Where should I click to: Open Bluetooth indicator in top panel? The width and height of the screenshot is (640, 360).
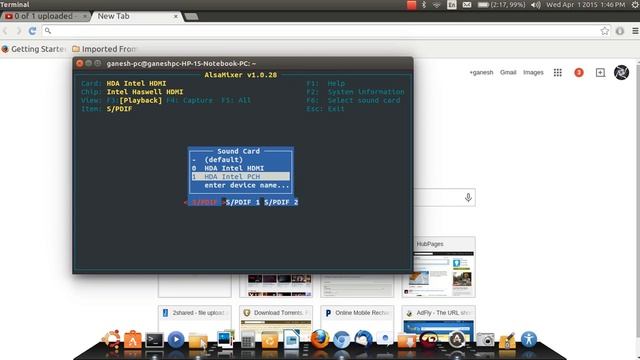tap(424, 5)
